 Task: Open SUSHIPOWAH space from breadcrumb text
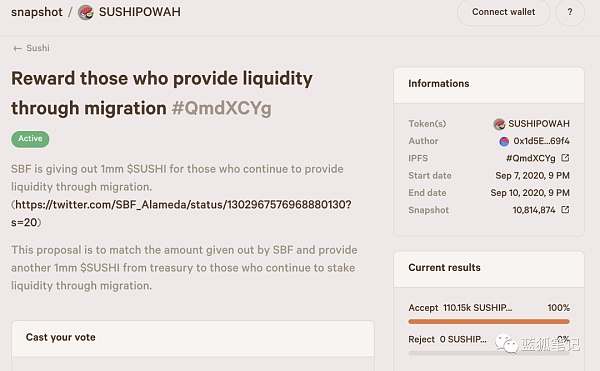(140, 12)
